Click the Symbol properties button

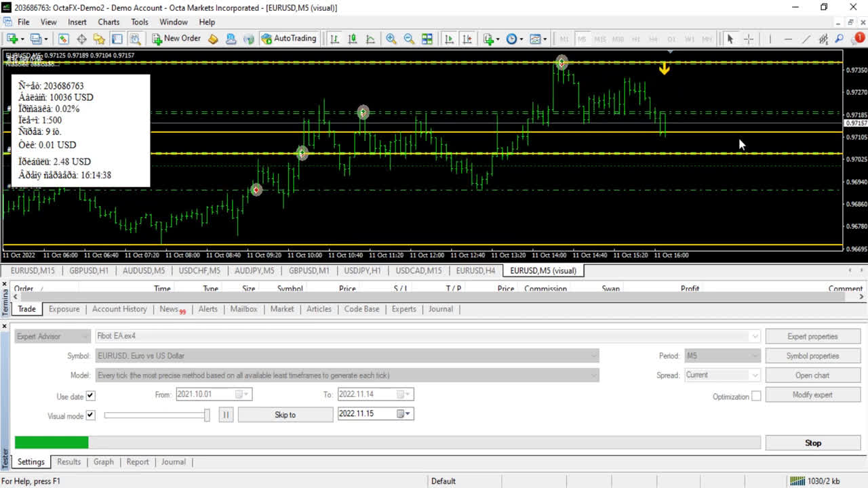(812, 356)
